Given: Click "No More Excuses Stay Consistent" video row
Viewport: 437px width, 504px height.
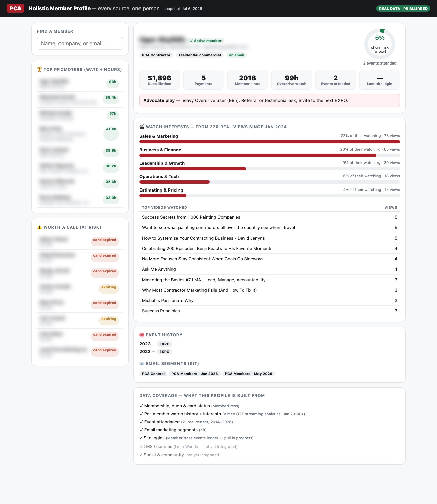Looking at the screenshot, I should 270,259.
